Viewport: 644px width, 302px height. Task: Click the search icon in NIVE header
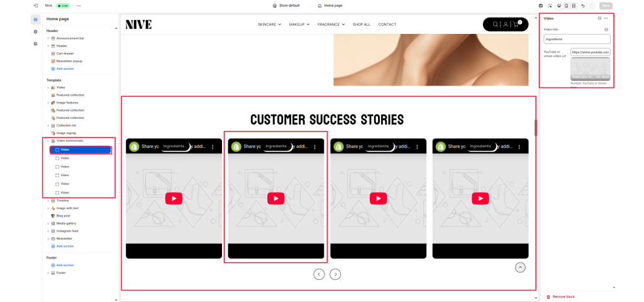[x=496, y=25]
